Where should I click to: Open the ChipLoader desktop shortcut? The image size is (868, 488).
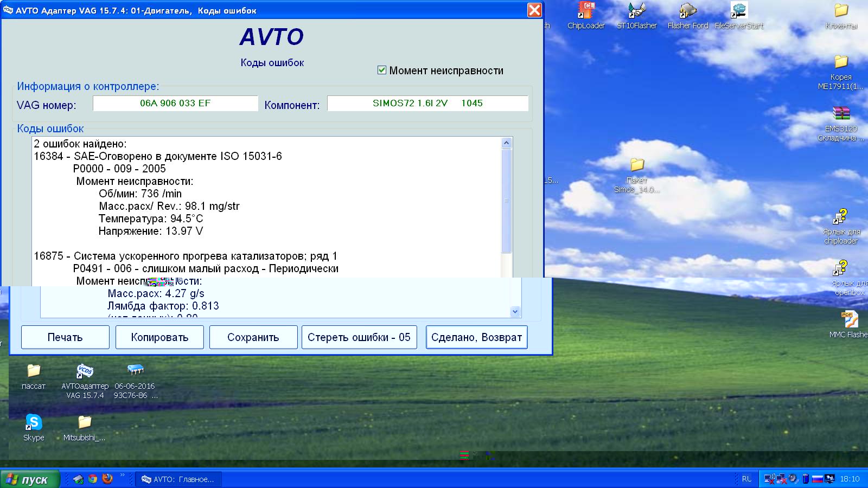[x=586, y=11]
